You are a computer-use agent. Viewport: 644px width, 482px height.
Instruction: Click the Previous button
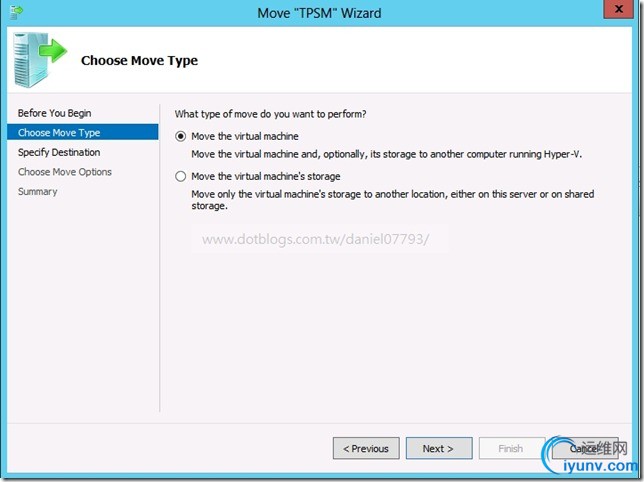(x=366, y=448)
